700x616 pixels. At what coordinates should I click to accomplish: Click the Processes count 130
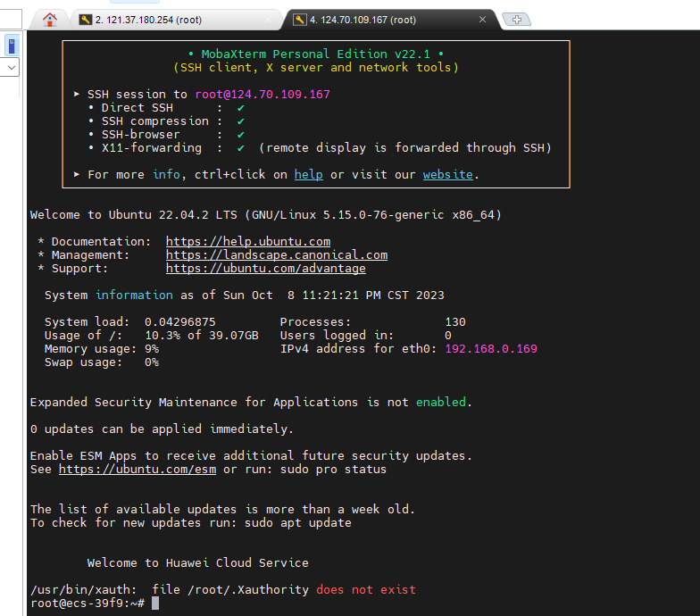[x=455, y=321]
